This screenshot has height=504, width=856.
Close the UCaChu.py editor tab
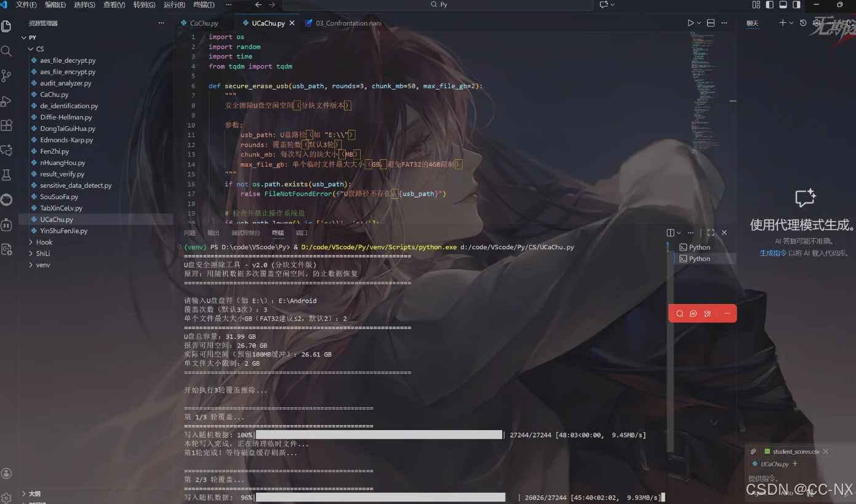pyautogui.click(x=292, y=23)
